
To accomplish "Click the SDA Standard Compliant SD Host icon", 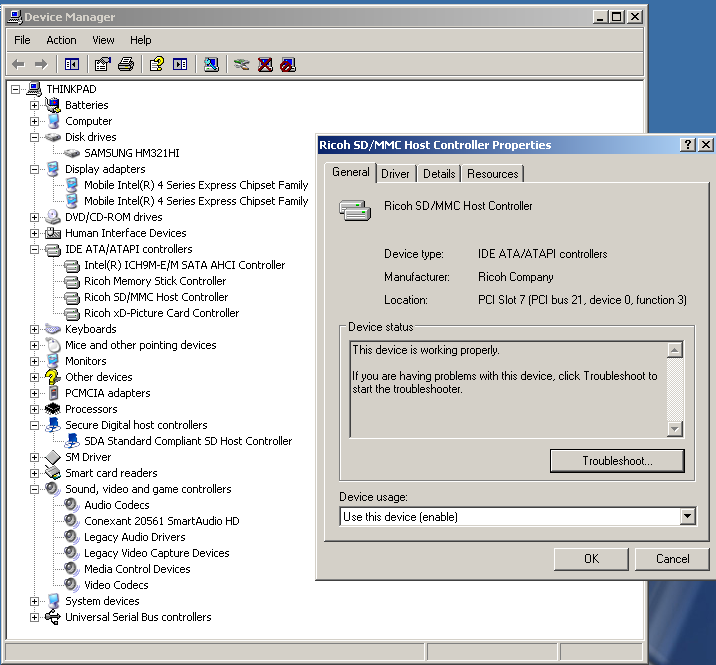I will click(72, 441).
